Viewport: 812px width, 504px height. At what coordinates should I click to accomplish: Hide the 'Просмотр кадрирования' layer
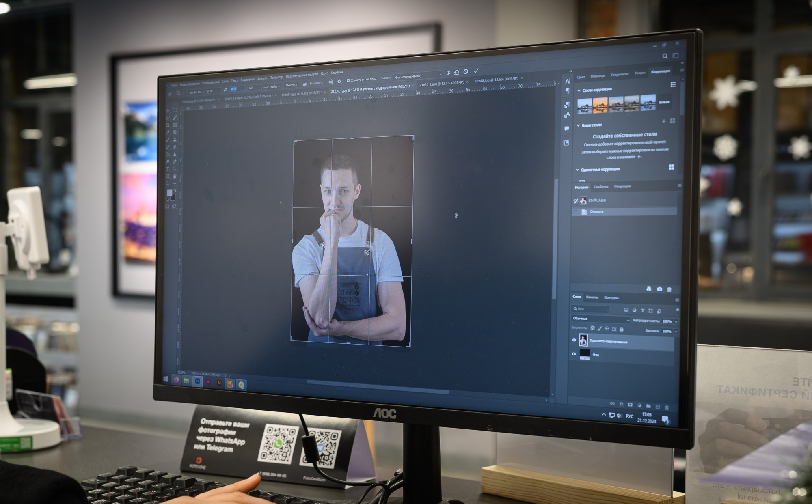[574, 340]
